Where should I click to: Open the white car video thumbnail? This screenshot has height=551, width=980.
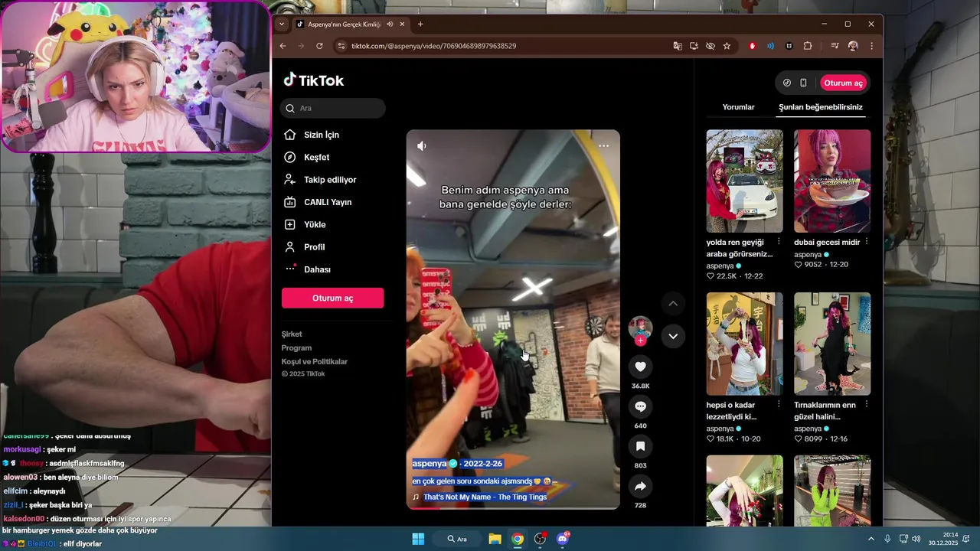point(744,181)
